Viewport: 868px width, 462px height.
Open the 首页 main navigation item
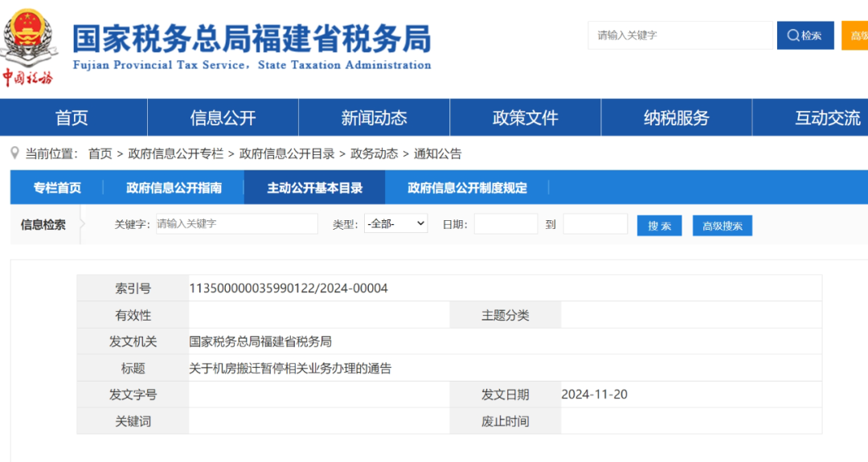click(72, 117)
